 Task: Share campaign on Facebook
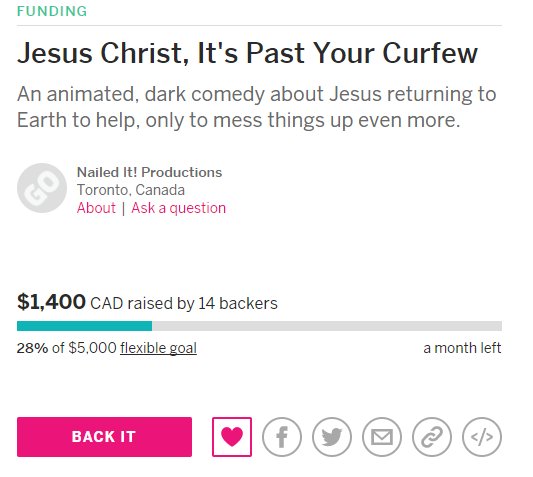pyautogui.click(x=282, y=437)
